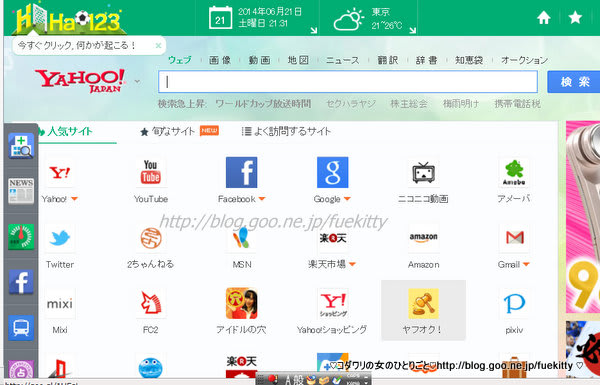Click the home icon in header
Image resolution: width=600 pixels, height=385 pixels.
click(x=543, y=18)
